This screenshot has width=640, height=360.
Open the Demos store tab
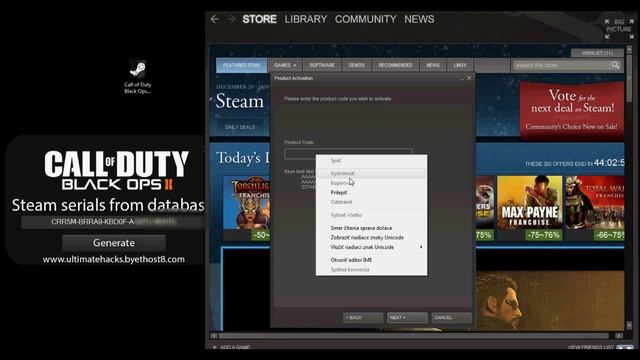click(x=357, y=65)
